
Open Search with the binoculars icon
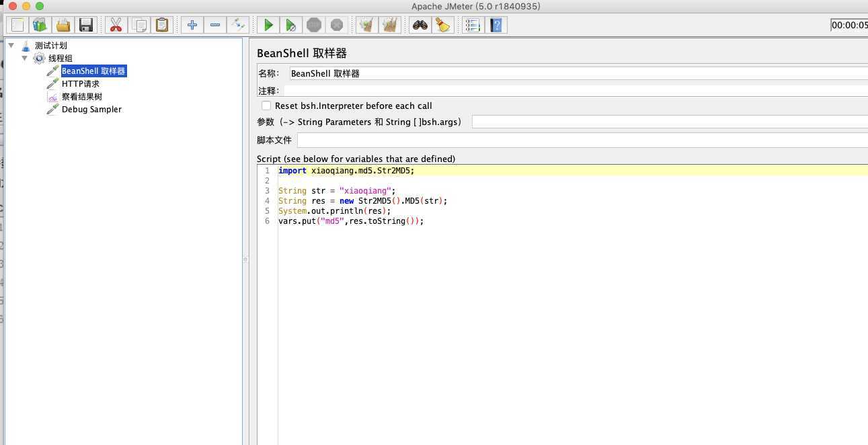pos(420,26)
